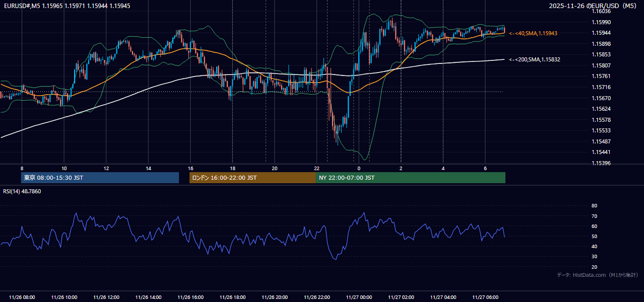Click price level 1.15761 on the price axis
This screenshot has width=644, height=302.
click(601, 76)
